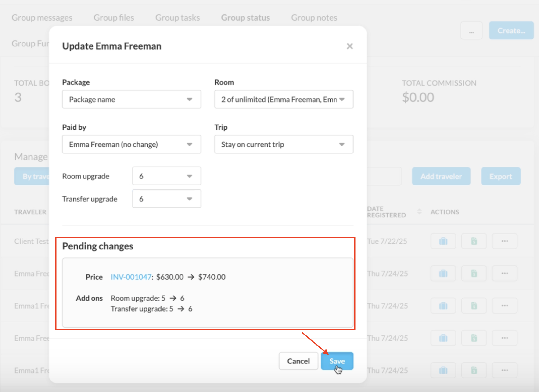539x392 pixels.
Task: Open invoice INV-001047 link
Action: click(x=131, y=277)
